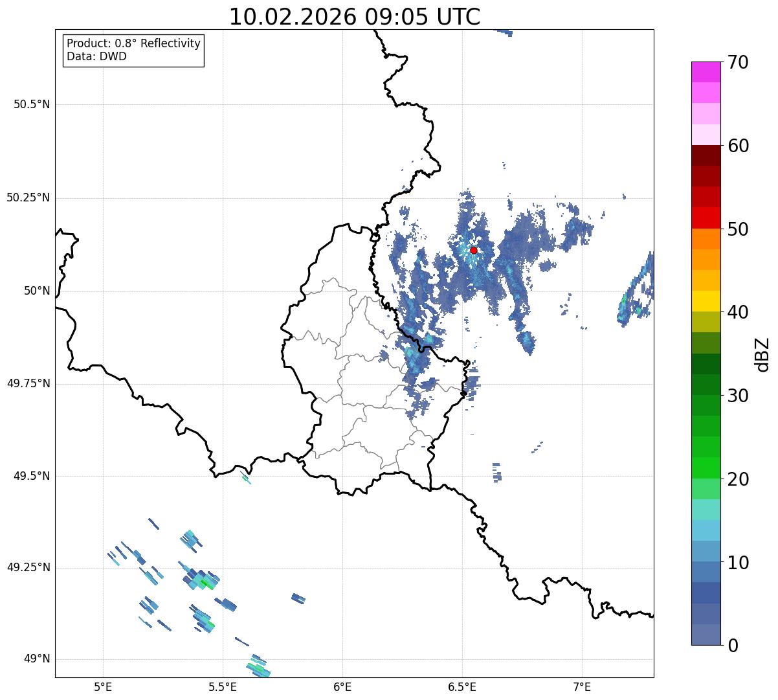
Task: Click the bright green colorbar swatch above 20
Action: click(706, 468)
